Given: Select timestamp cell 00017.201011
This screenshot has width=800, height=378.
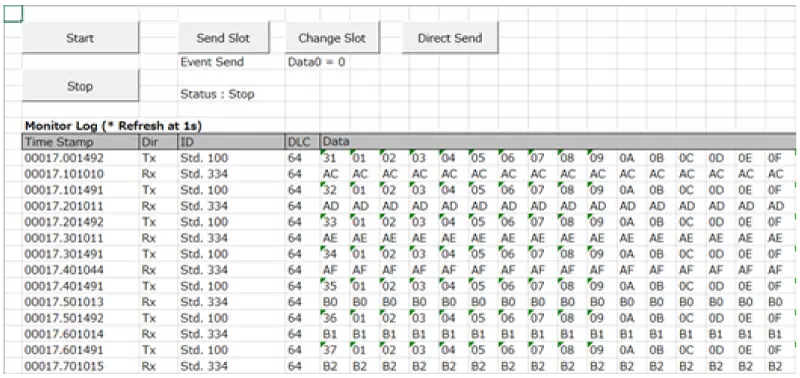Looking at the screenshot, I should (x=81, y=206).
